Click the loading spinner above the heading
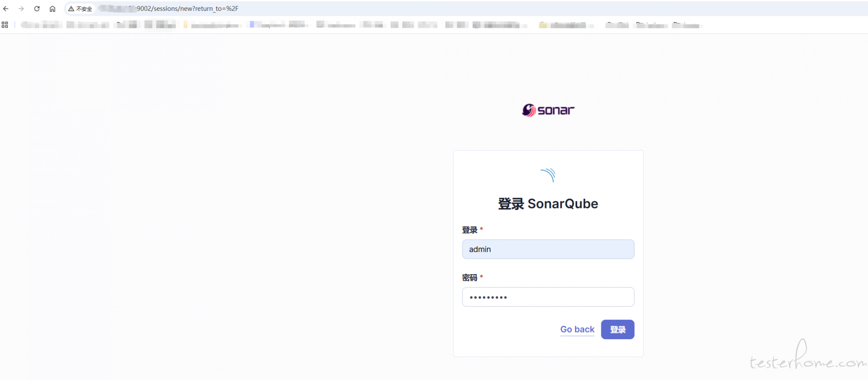 pos(548,175)
